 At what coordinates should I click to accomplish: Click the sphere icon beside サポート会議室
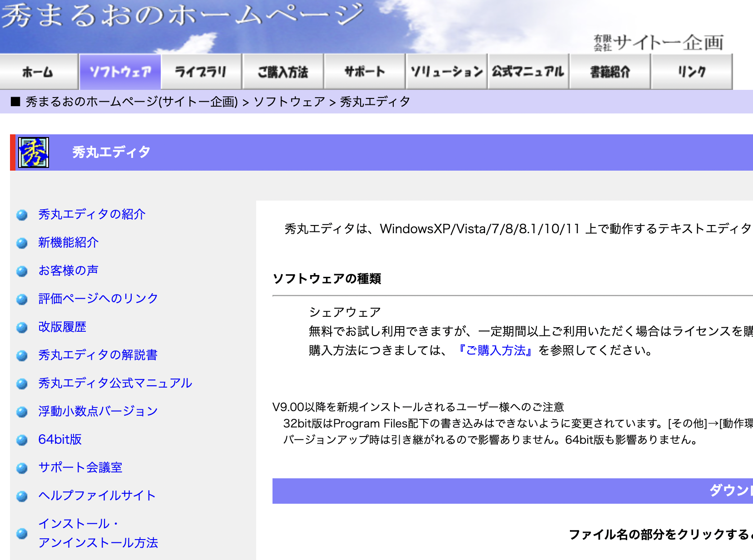pos(21,467)
